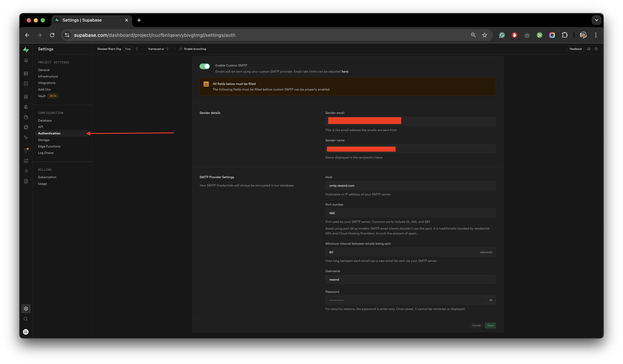Toggle the Enable Custom SMTP switch
The image size is (623, 364).
tap(205, 65)
